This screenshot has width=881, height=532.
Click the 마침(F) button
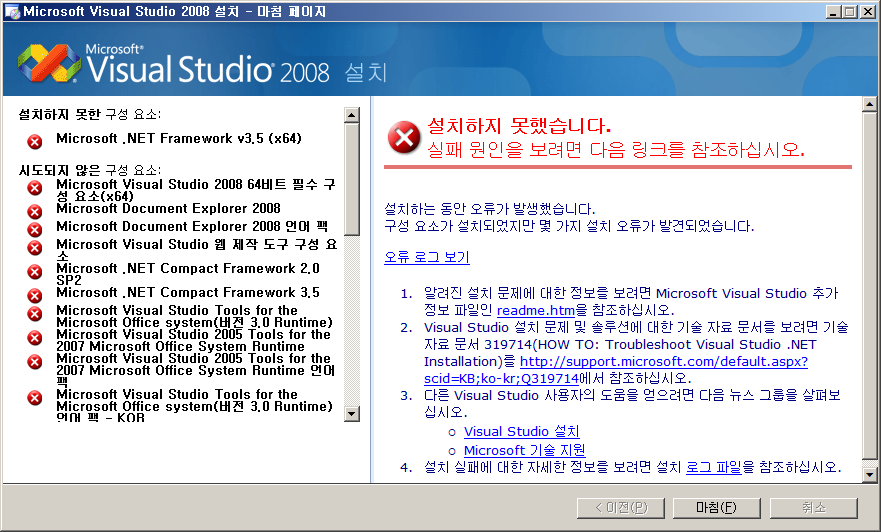716,508
